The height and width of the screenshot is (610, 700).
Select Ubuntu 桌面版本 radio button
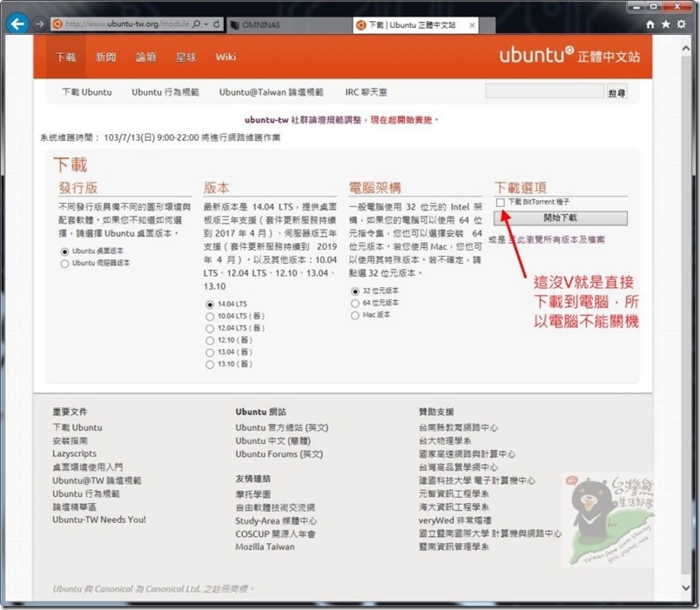[x=64, y=251]
